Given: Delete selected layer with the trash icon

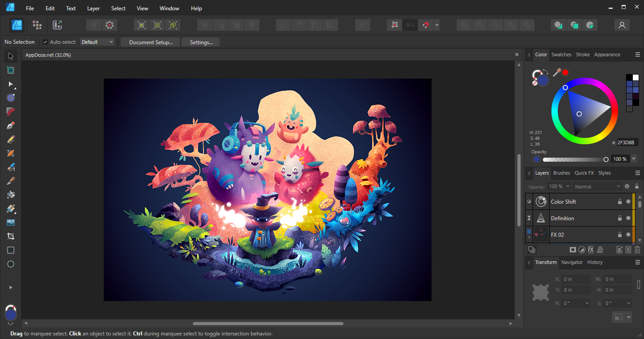Looking at the screenshot, I should (637, 249).
